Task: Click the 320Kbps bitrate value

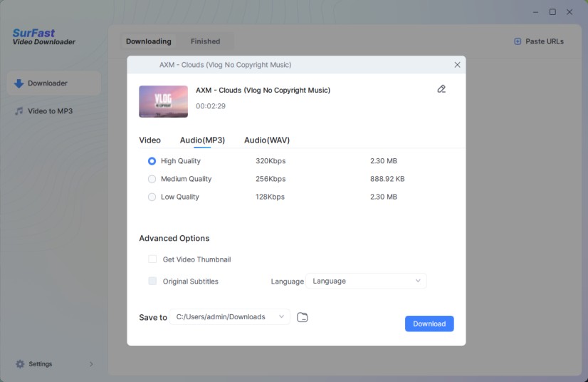Action: [x=271, y=161]
